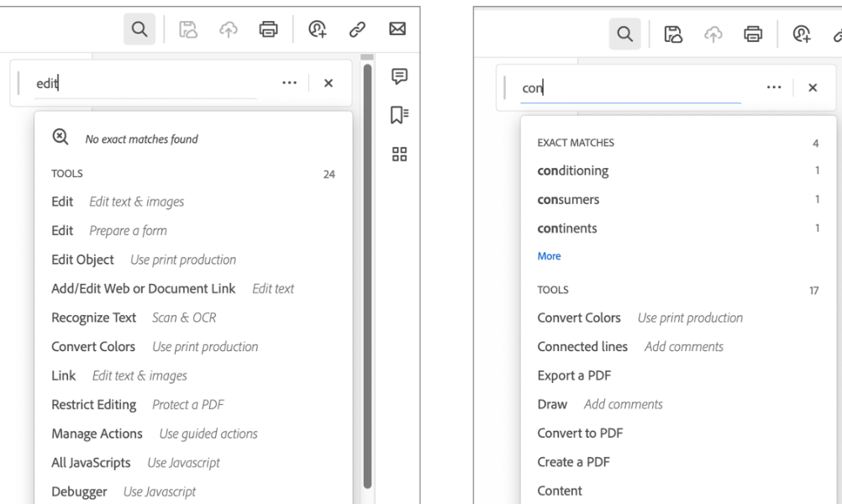Open the ellipsis menu beside the 'con' search
842x504 pixels.
pyautogui.click(x=773, y=86)
